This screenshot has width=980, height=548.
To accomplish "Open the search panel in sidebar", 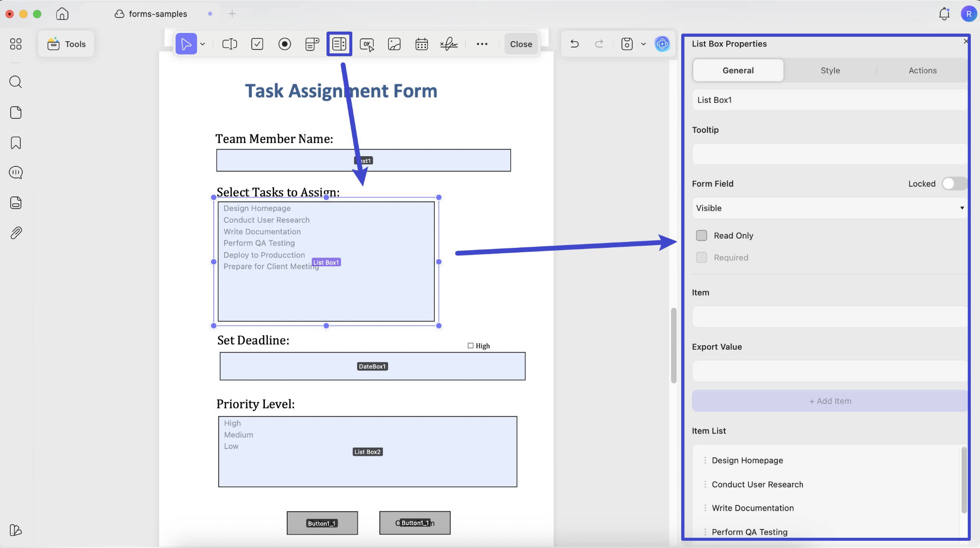I will click(16, 81).
